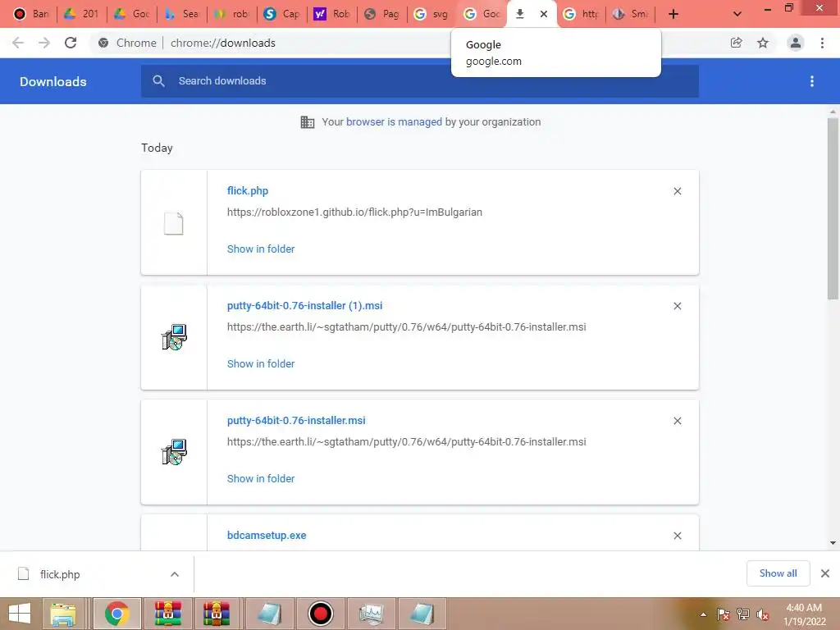Open Chrome's three-dot main menu
The height and width of the screenshot is (630, 840).
[822, 43]
